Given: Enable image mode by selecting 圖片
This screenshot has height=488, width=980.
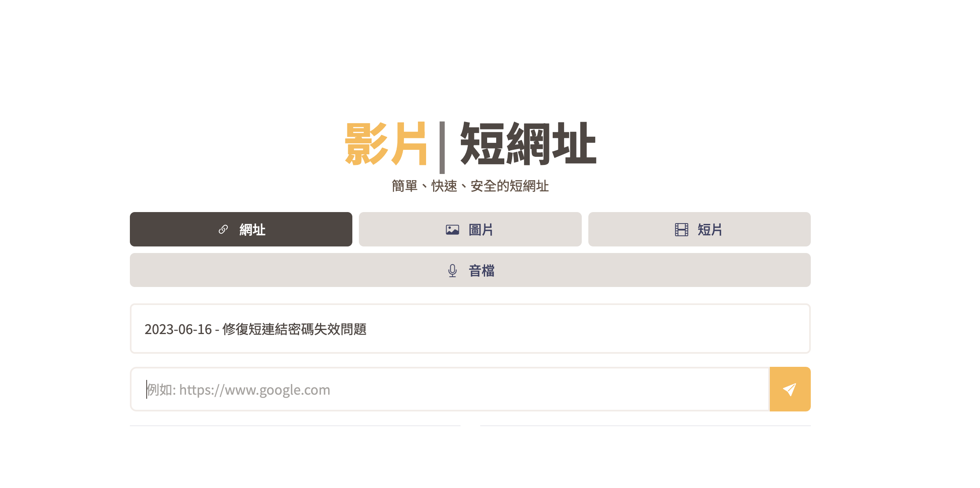Looking at the screenshot, I should click(x=470, y=229).
